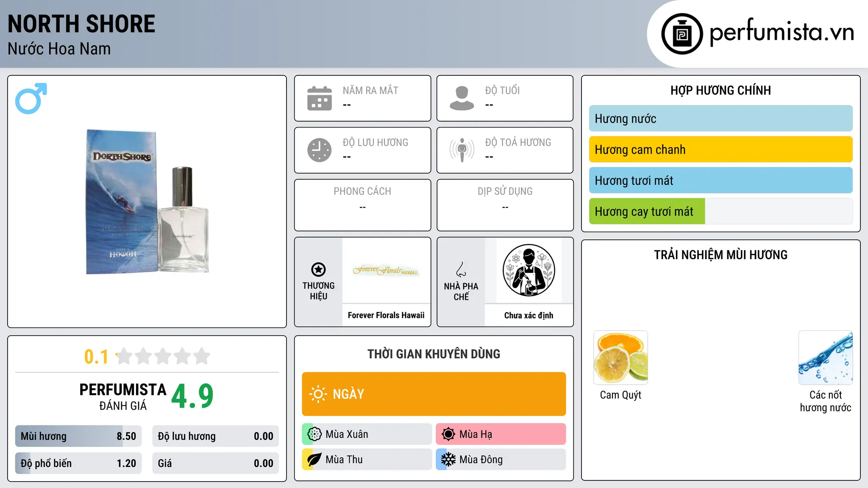Select the Ngày daytime bar

point(434,394)
